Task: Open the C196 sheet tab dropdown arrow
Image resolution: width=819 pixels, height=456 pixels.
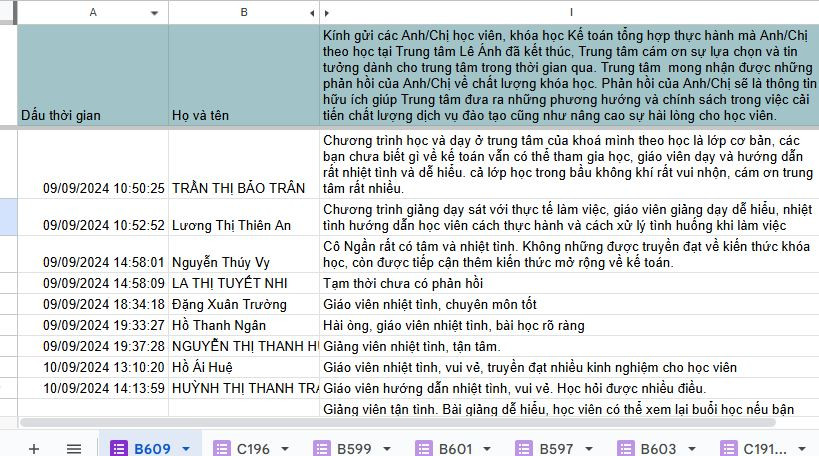Action: click(285, 449)
